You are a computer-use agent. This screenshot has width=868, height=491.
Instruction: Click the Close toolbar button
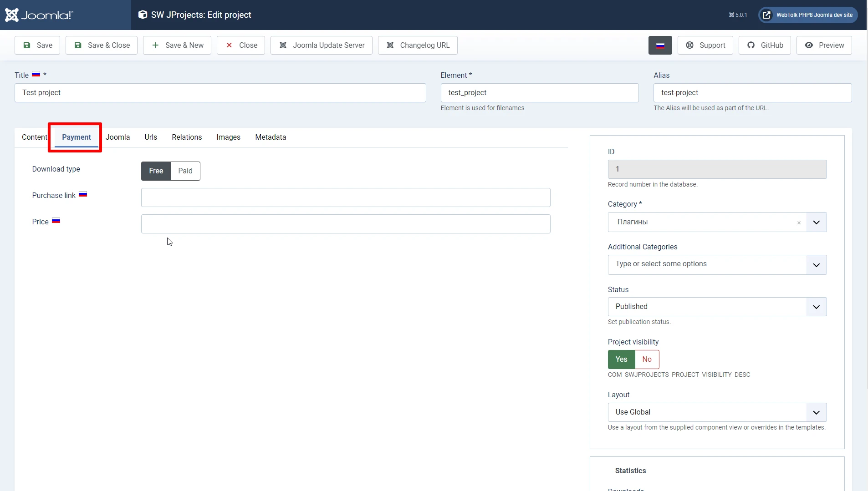(x=241, y=46)
